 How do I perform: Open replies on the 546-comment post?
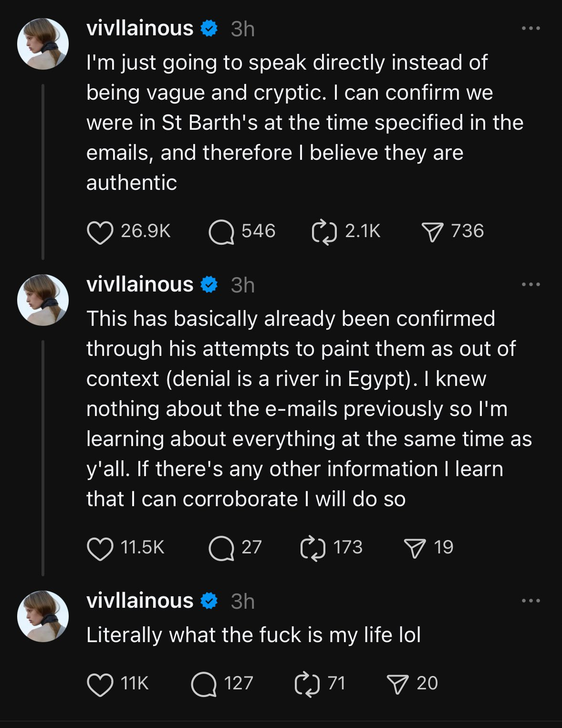coord(221,232)
